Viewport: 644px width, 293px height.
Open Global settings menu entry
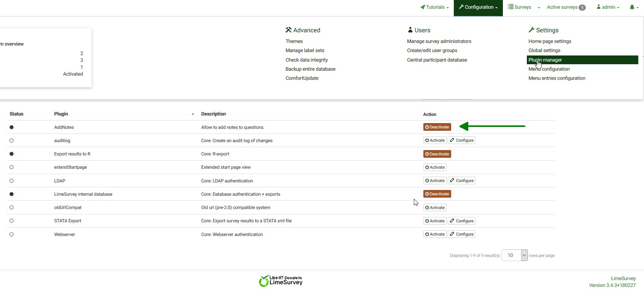(x=544, y=51)
